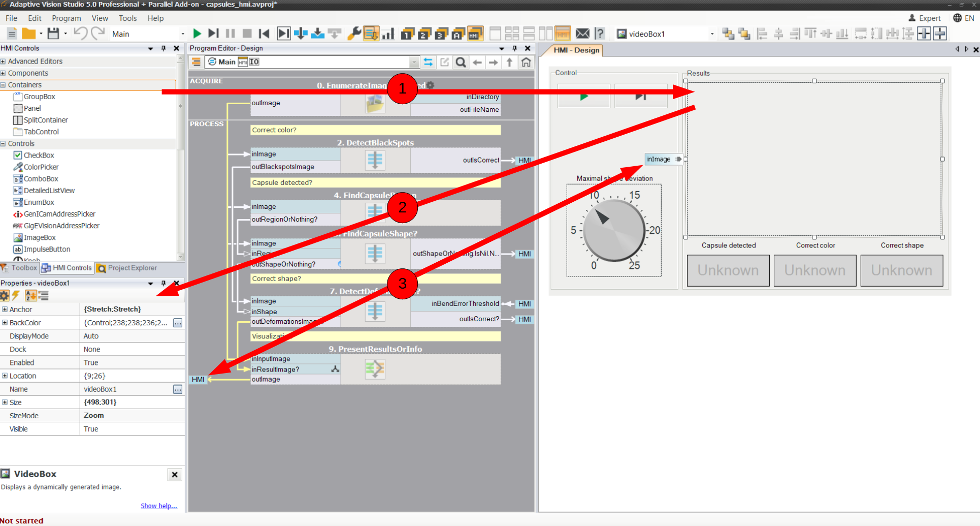Click the Make Same Width icon

860,34
